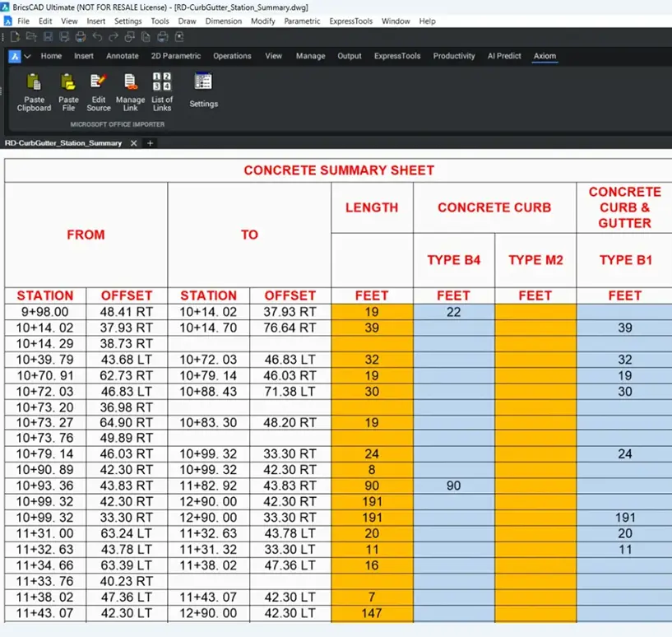672x637 pixels.
Task: Click the Print icon in quick toolbar
Action: coord(81,37)
